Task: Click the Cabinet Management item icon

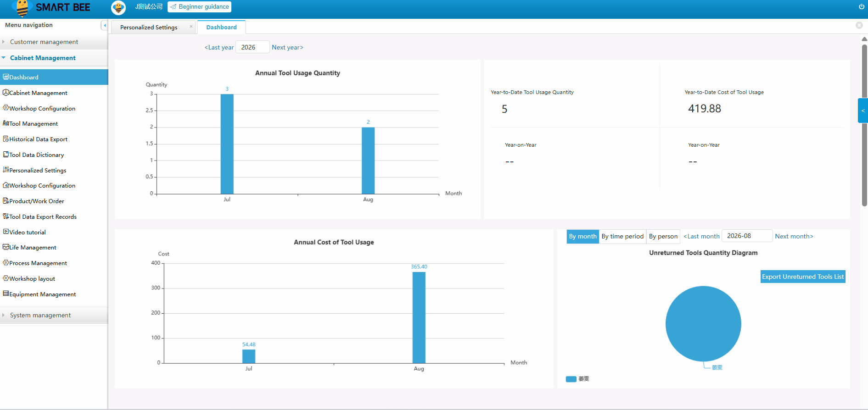Action: pyautogui.click(x=6, y=92)
